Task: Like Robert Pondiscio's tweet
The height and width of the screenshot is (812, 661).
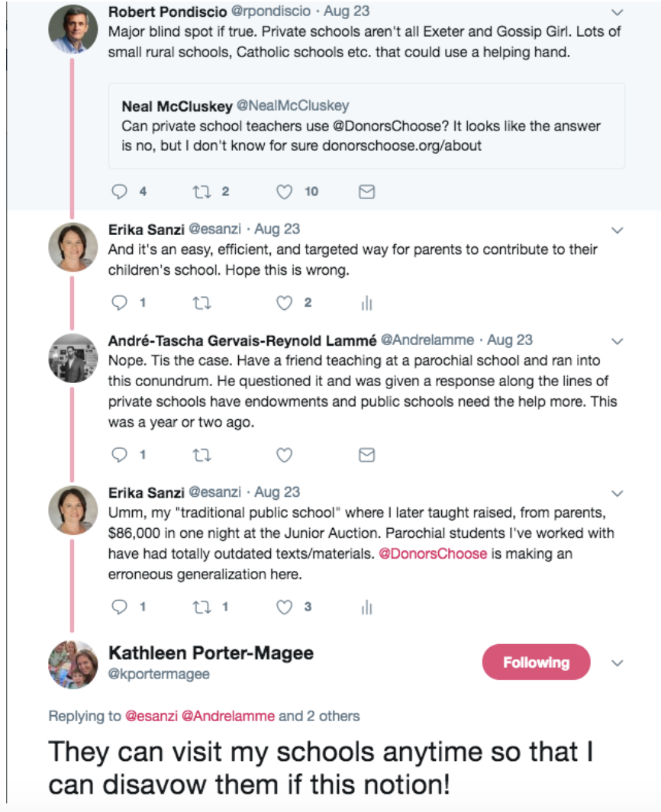Action: coord(285,192)
